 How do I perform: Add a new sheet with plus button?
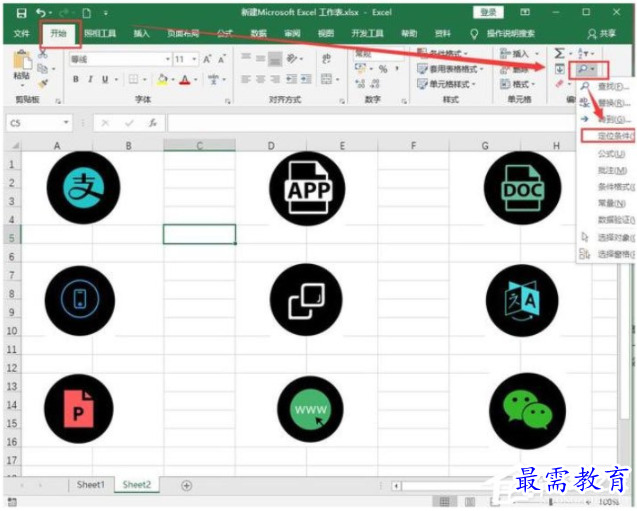click(186, 485)
